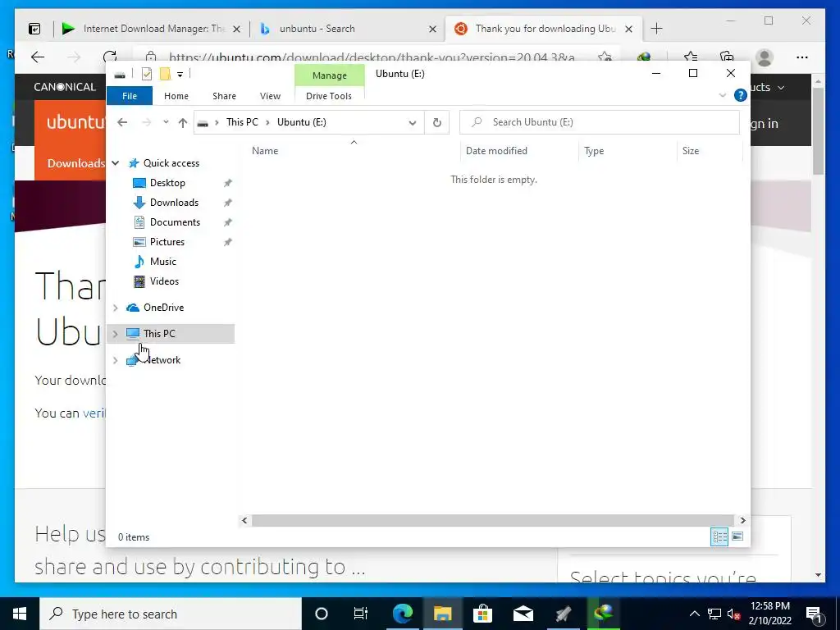This screenshot has height=630, width=840.
Task: Close the Thank you for downloading tab
Action: tap(629, 30)
